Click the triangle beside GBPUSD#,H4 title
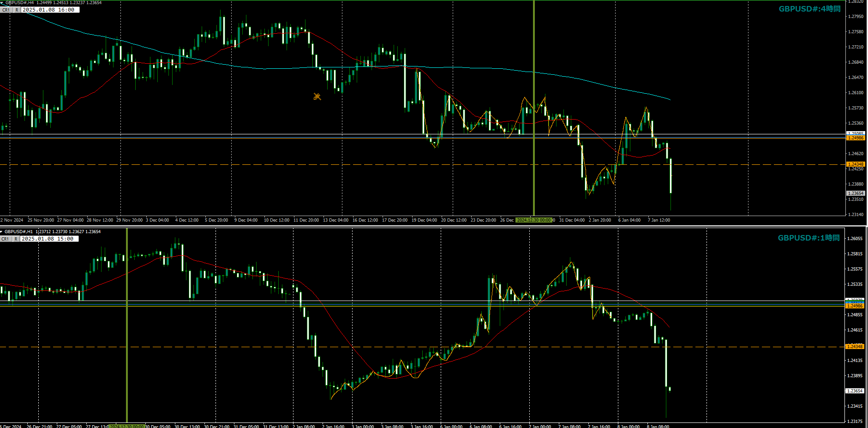 pos(2,2)
